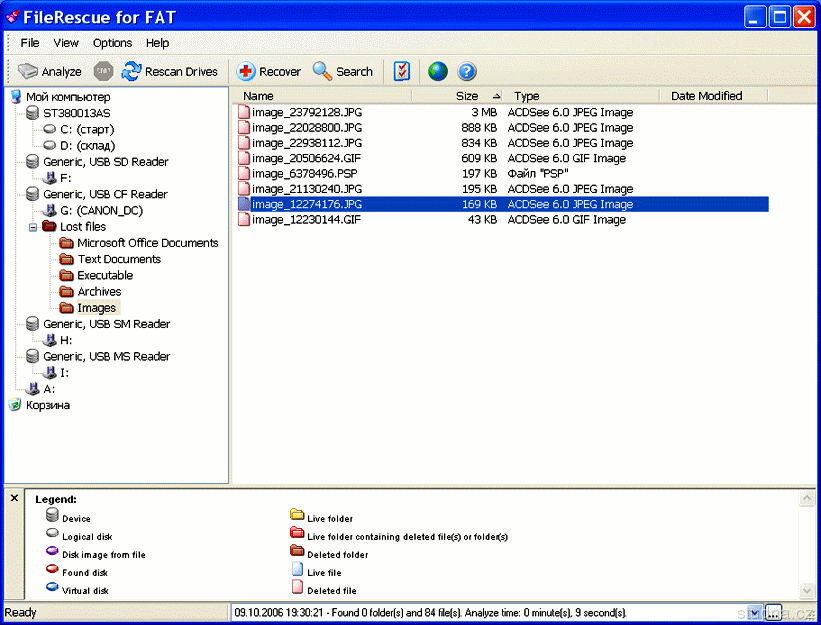
Task: Sort the file list by Size column
Action: point(467,96)
